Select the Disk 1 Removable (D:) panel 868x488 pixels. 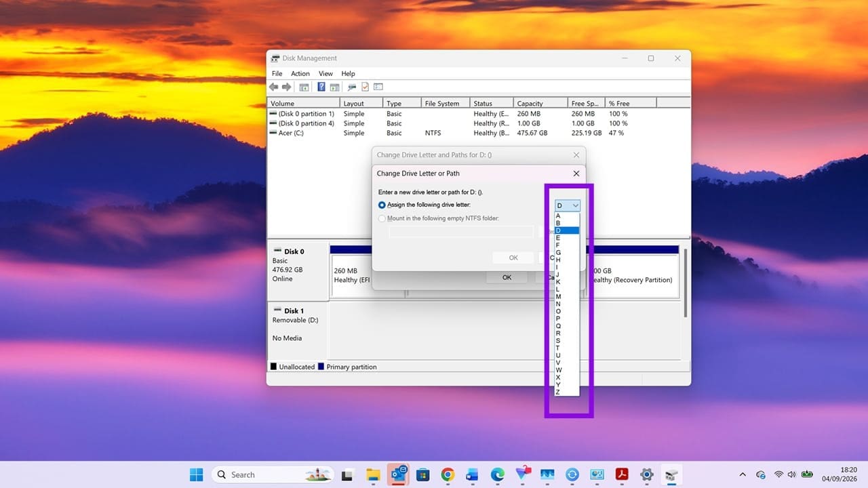(x=298, y=331)
